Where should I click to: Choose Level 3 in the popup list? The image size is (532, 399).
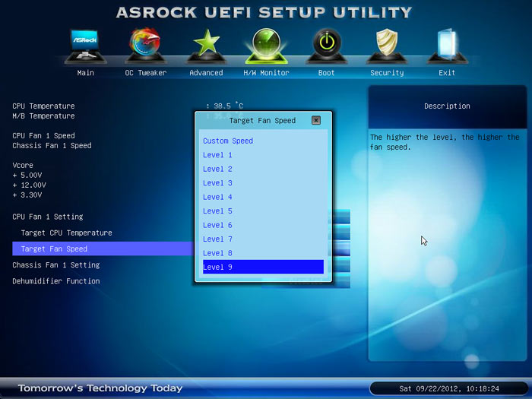click(x=218, y=183)
